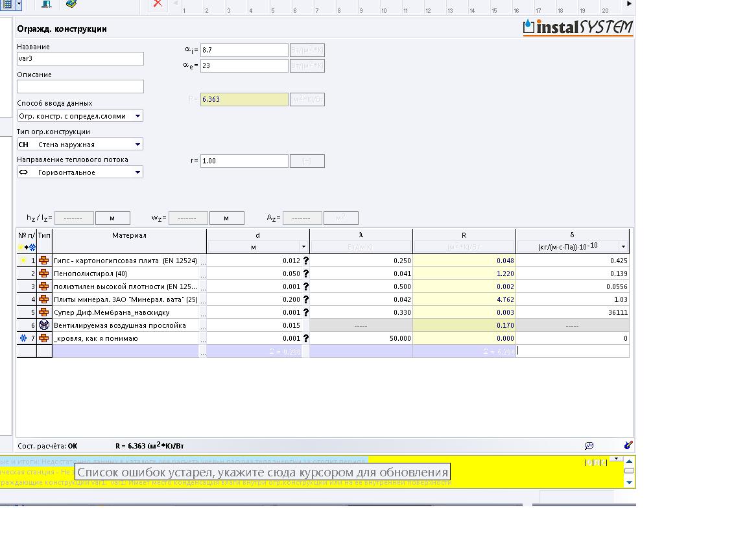Click the R result field 6.363

click(x=244, y=100)
